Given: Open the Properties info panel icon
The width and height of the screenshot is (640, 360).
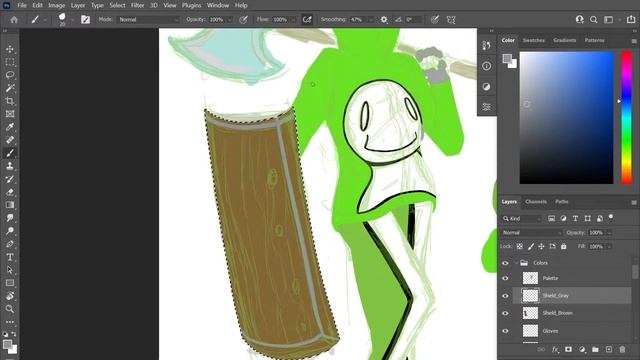Looking at the screenshot, I should coord(487,66).
